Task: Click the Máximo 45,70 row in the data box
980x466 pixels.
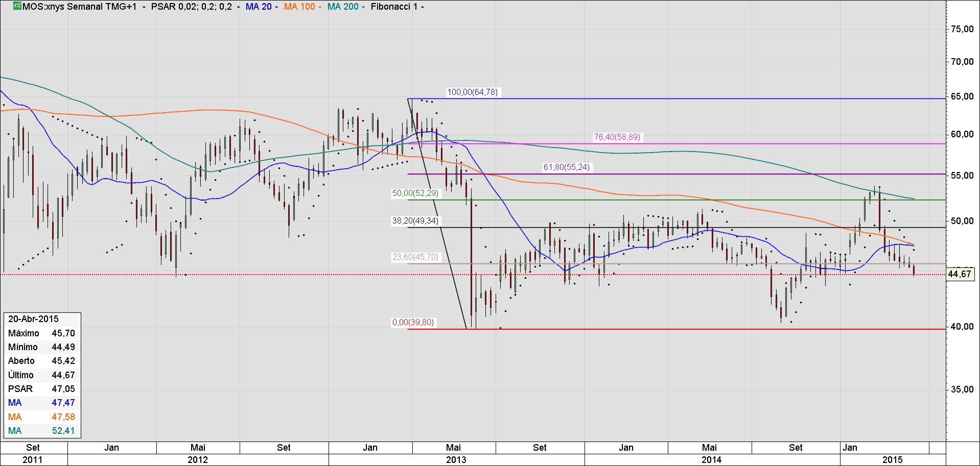Action: 42,333
